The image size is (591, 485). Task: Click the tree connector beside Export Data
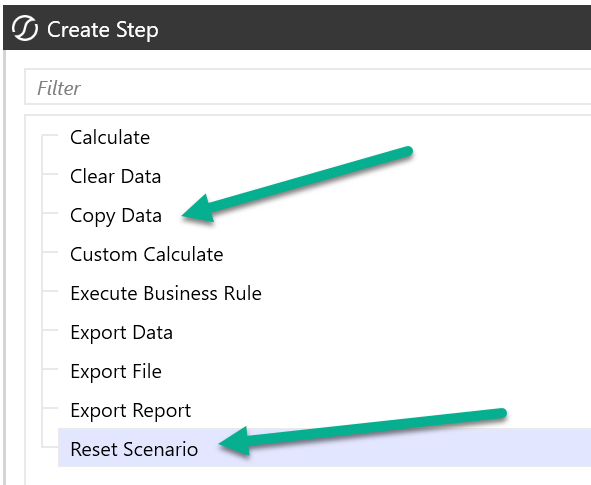(50, 330)
